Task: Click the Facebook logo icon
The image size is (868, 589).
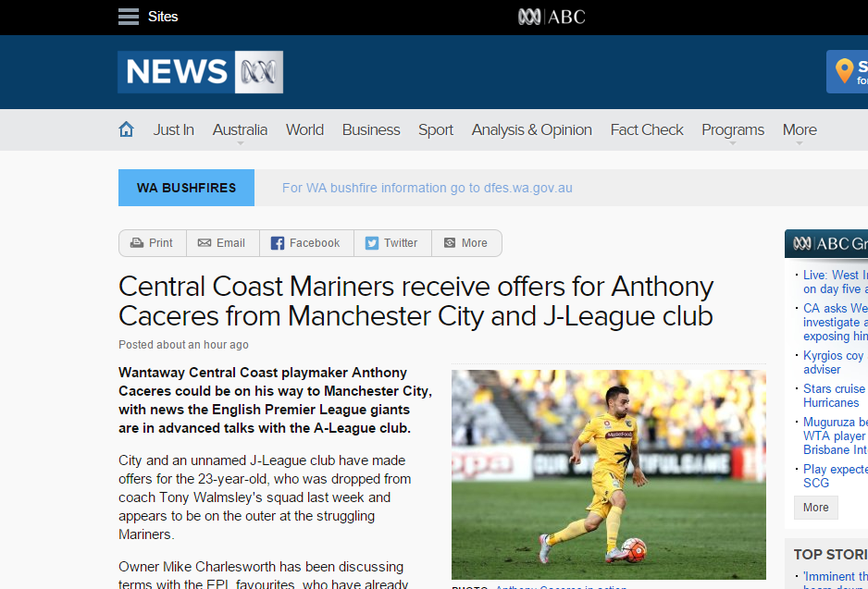Action: pyautogui.click(x=278, y=243)
